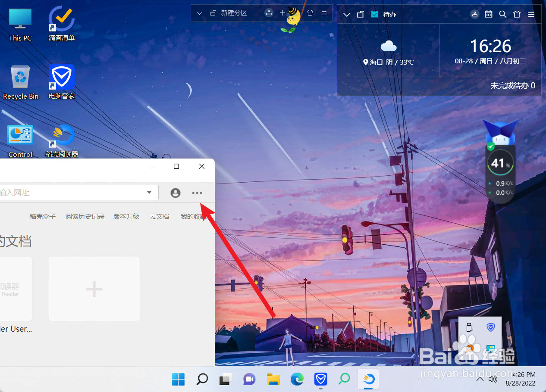Click 未完成待办 0 link
Viewport: 546px width, 392px height.
[513, 86]
